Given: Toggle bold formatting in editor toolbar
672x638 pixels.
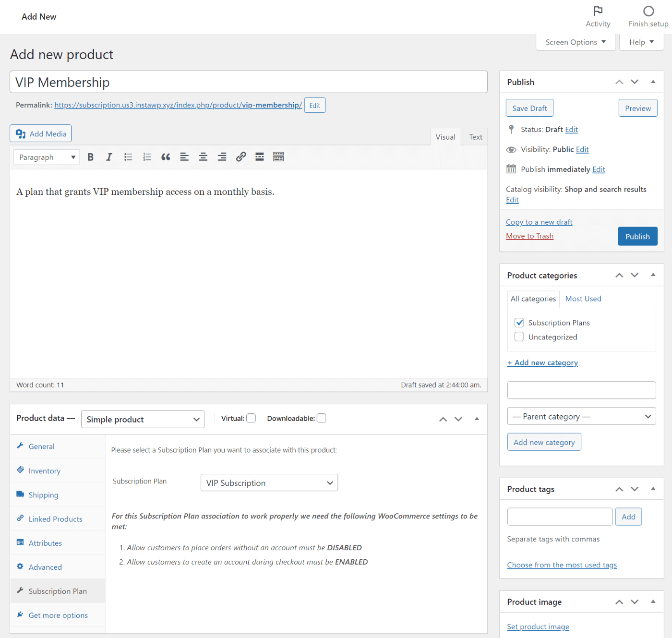Looking at the screenshot, I should [90, 157].
